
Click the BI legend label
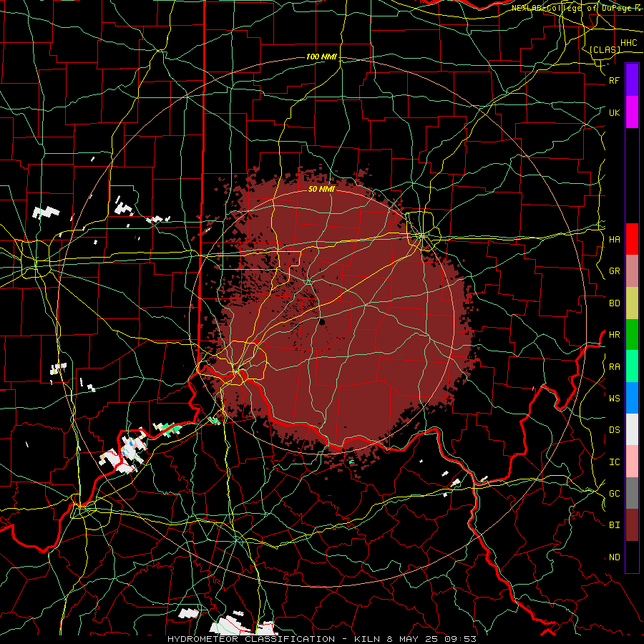click(x=614, y=525)
